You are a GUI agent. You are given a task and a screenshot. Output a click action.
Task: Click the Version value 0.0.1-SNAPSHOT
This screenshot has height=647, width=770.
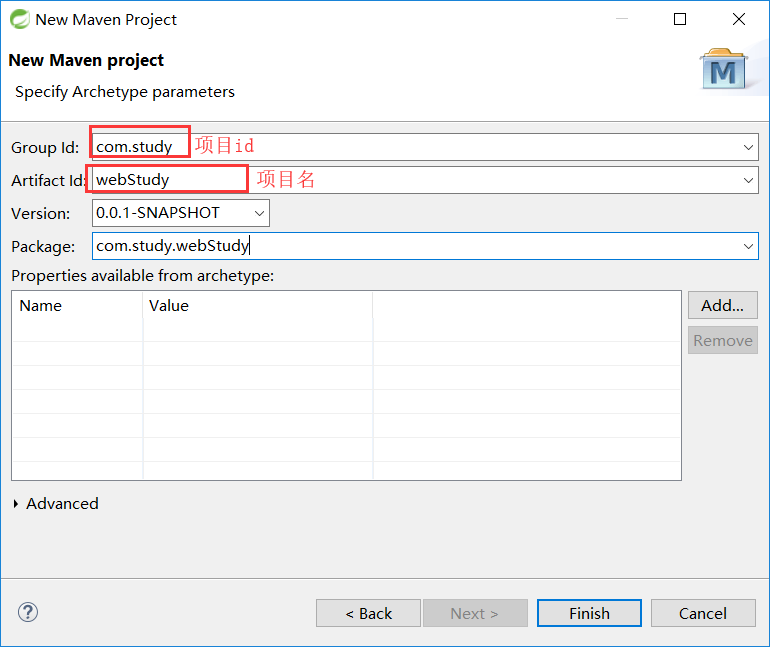pyautogui.click(x=158, y=213)
